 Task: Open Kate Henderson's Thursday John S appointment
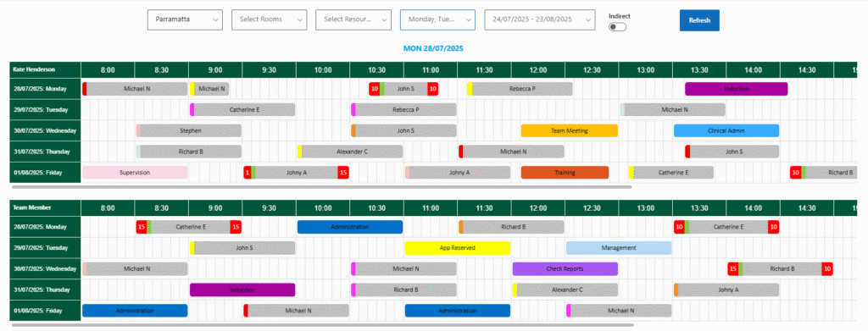tap(732, 152)
